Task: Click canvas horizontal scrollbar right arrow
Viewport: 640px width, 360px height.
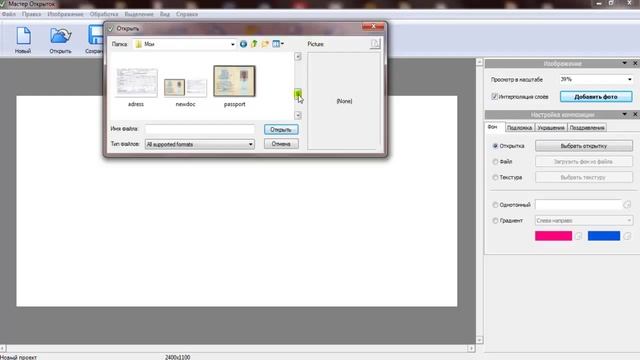Action: pyautogui.click(x=471, y=348)
